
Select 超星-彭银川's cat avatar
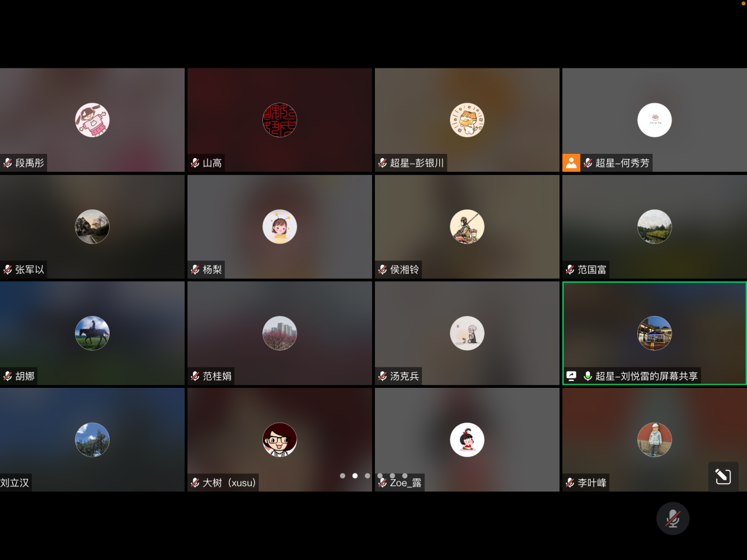coord(467,120)
